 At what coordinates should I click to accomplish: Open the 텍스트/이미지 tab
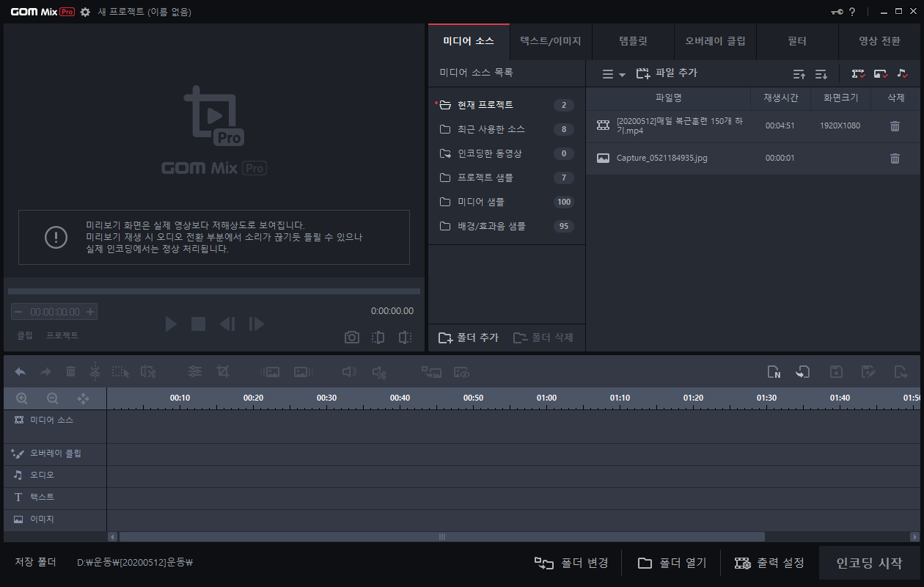551,41
